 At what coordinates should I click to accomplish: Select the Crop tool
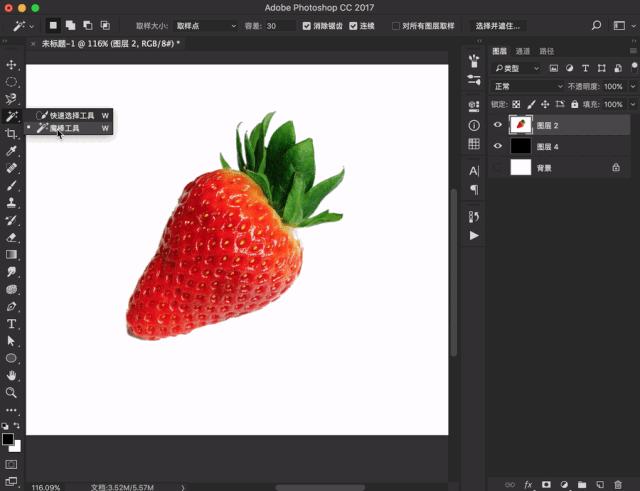tap(12, 133)
